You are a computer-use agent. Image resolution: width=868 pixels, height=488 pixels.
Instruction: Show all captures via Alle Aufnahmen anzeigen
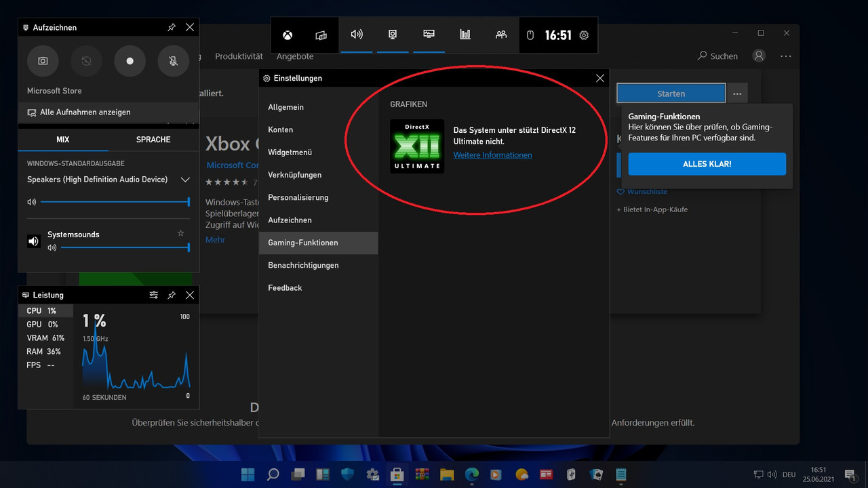[108, 113]
